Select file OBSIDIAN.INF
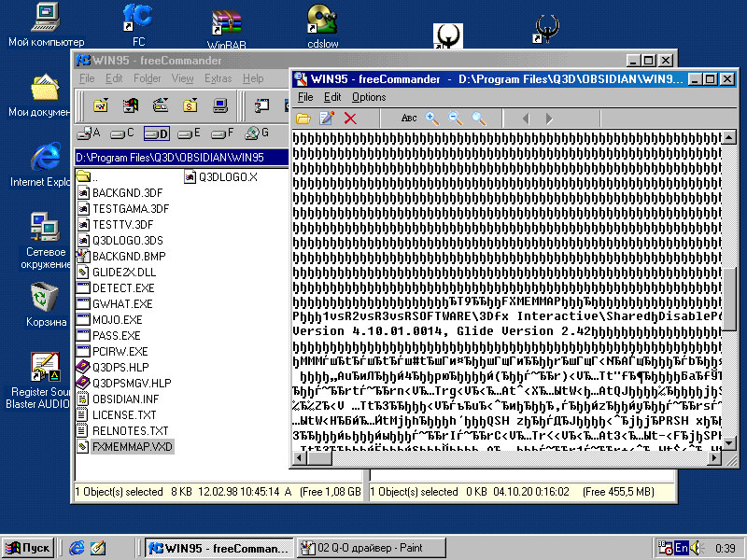The height and width of the screenshot is (560, 747). point(119,399)
